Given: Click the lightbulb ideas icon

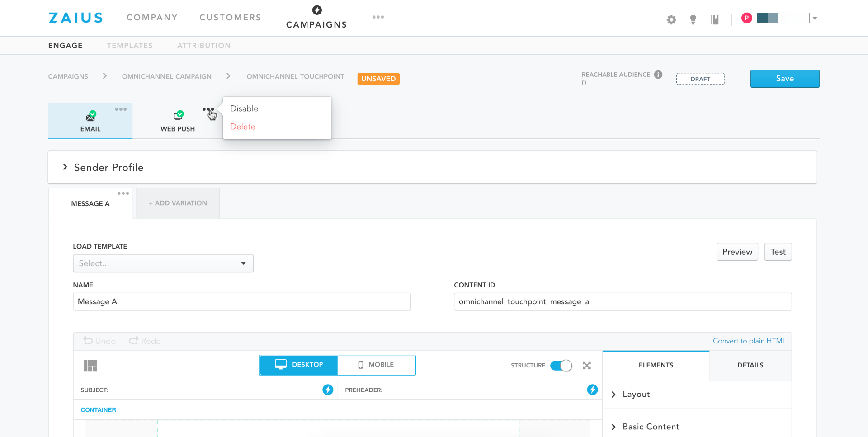Looking at the screenshot, I should [x=693, y=19].
